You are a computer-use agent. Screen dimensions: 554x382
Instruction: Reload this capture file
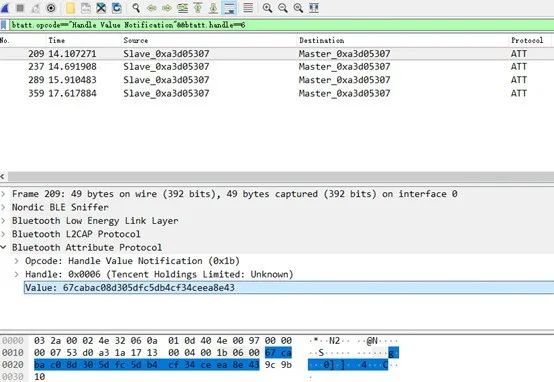point(117,8)
